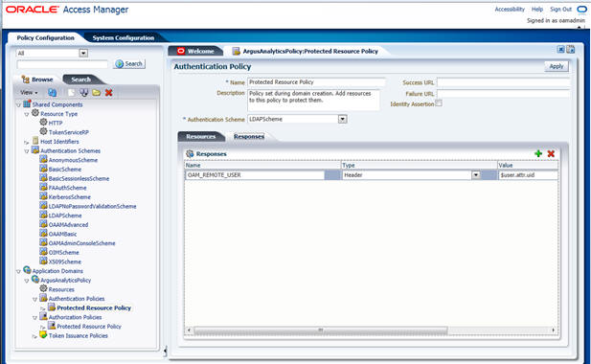Switch to Browse tab in left panel
Screen dimensions: 591x364
tap(37, 80)
